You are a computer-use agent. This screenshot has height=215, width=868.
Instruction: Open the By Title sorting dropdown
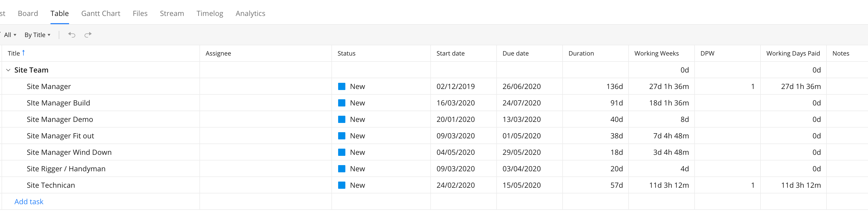pos(37,35)
